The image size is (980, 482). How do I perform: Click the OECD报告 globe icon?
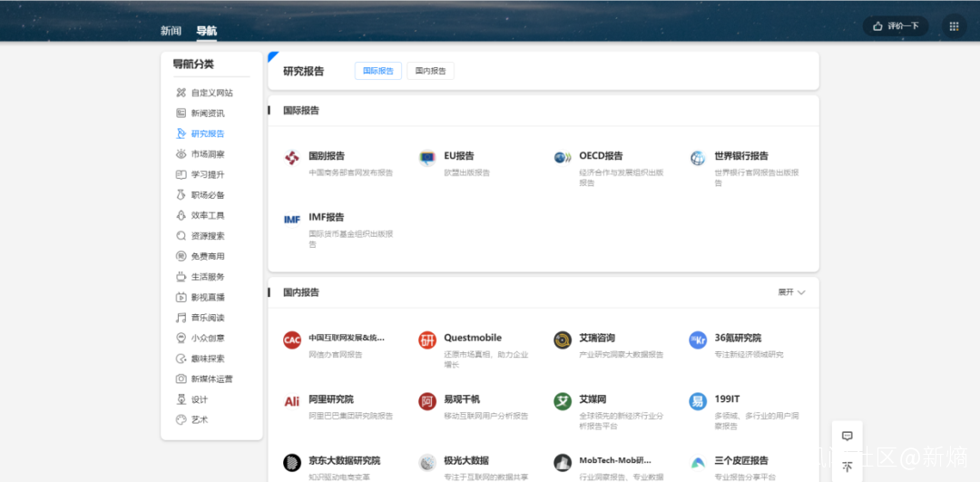[x=563, y=158]
